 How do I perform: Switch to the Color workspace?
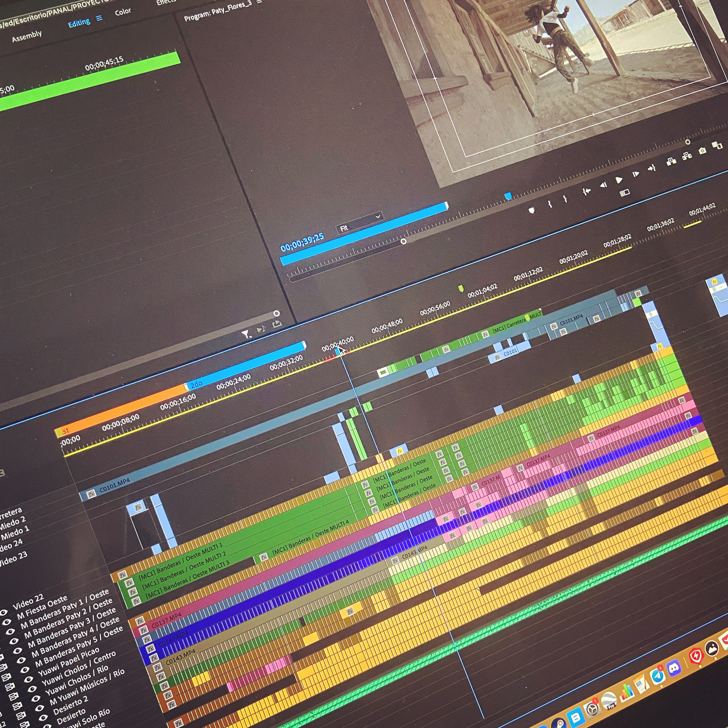tap(123, 11)
